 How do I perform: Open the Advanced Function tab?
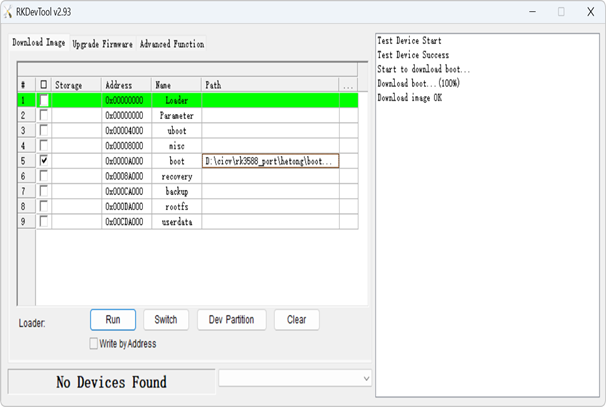click(x=171, y=45)
